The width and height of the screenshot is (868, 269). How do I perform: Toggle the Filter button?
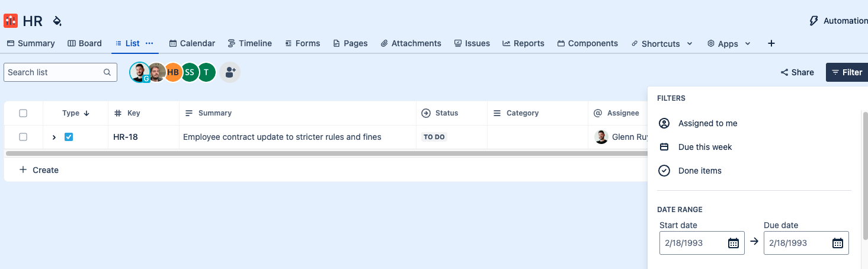coord(847,72)
